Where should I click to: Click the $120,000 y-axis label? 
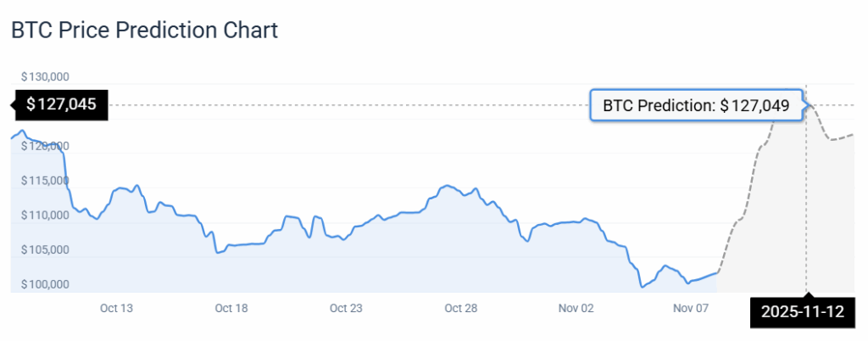point(45,147)
